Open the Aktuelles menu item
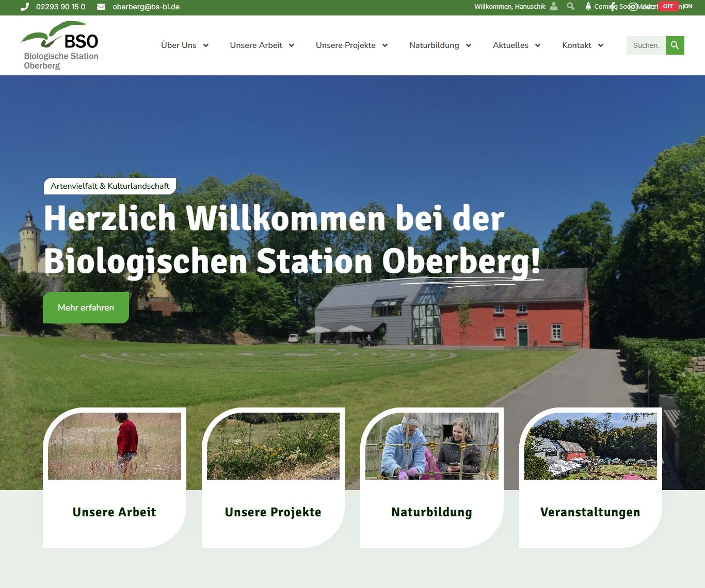 pyautogui.click(x=510, y=45)
